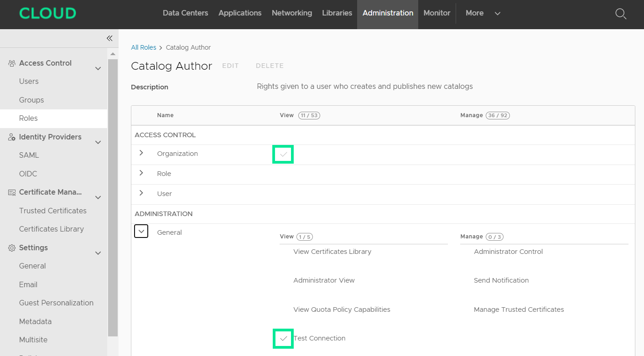Click the sidebar scroll up arrow
This screenshot has height=356, width=644.
coord(113,54)
